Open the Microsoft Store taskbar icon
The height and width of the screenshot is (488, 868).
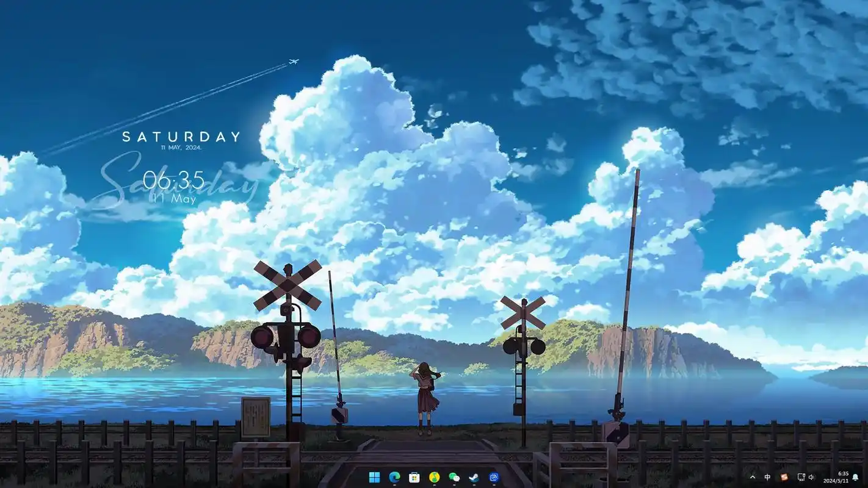414,477
